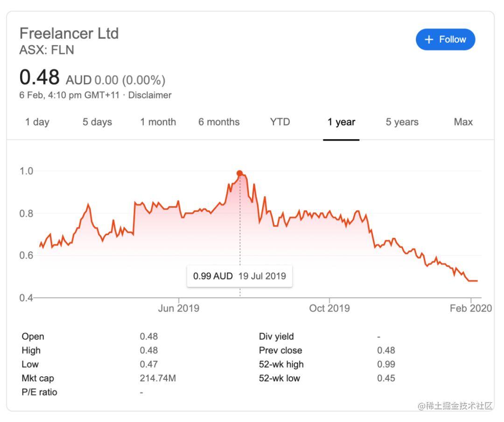Click the 0.99 AUD 19 Jul 2019 tooltip
This screenshot has height=422, width=504.
pos(239,276)
